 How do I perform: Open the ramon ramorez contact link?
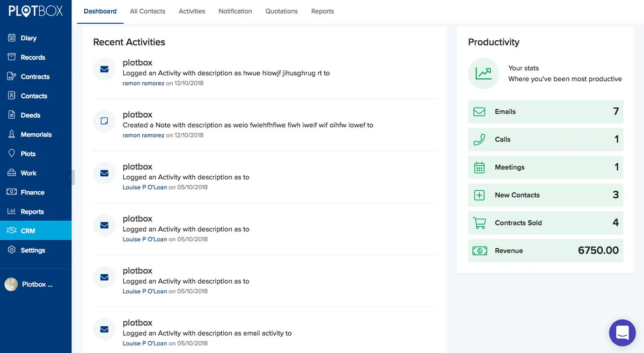pos(143,83)
